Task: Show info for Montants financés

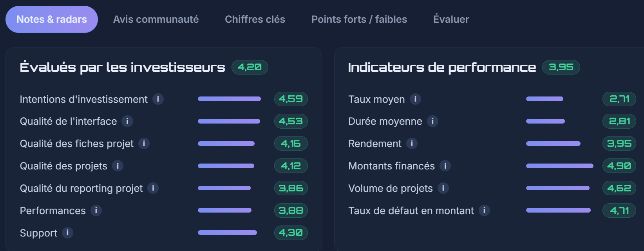Action: click(445, 166)
